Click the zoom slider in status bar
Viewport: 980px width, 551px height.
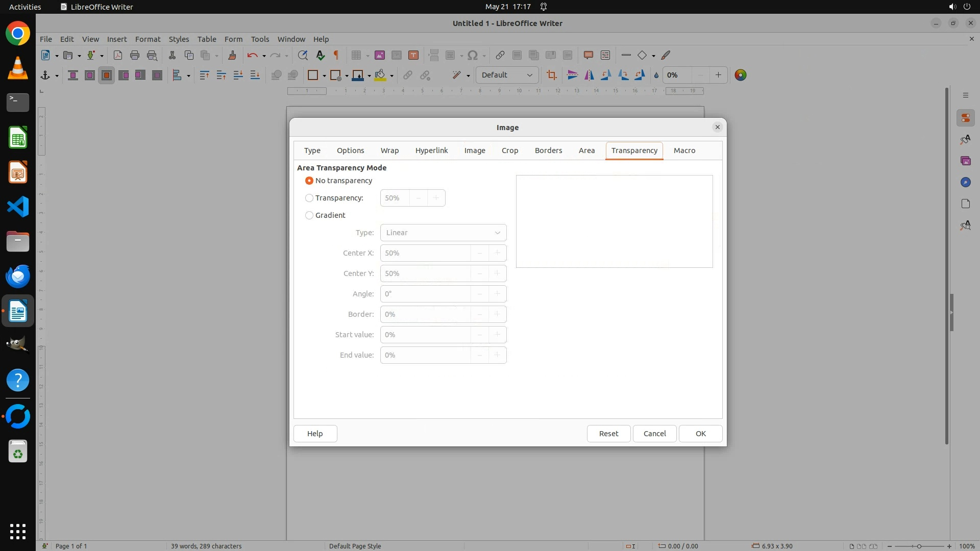tap(919, 546)
